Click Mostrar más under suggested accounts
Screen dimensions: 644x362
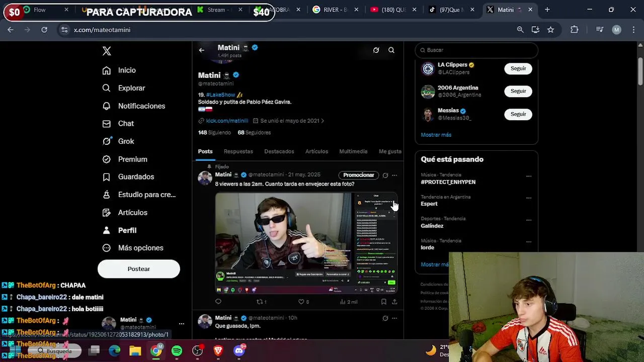click(x=436, y=135)
